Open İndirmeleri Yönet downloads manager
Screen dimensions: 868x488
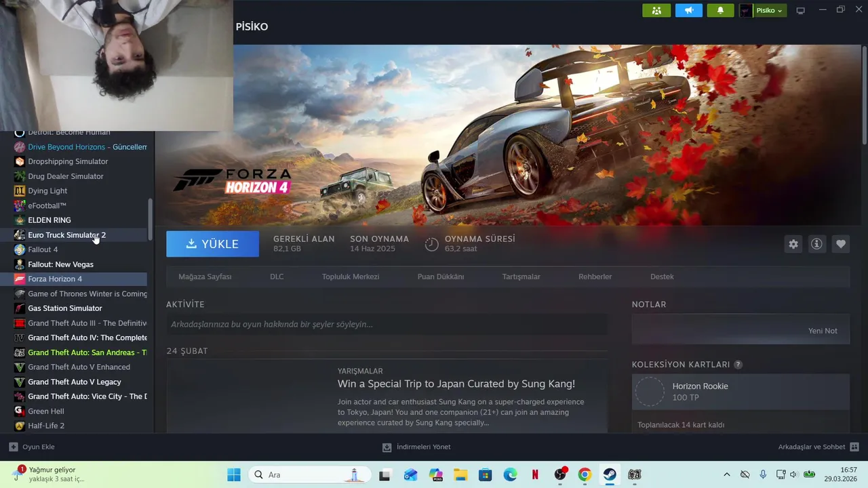[416, 447]
